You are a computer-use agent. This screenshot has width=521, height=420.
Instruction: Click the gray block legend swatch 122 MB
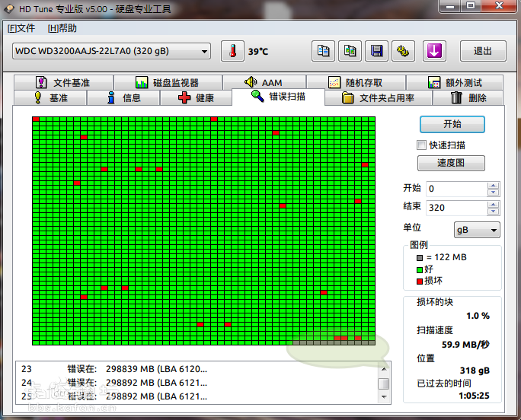420,258
